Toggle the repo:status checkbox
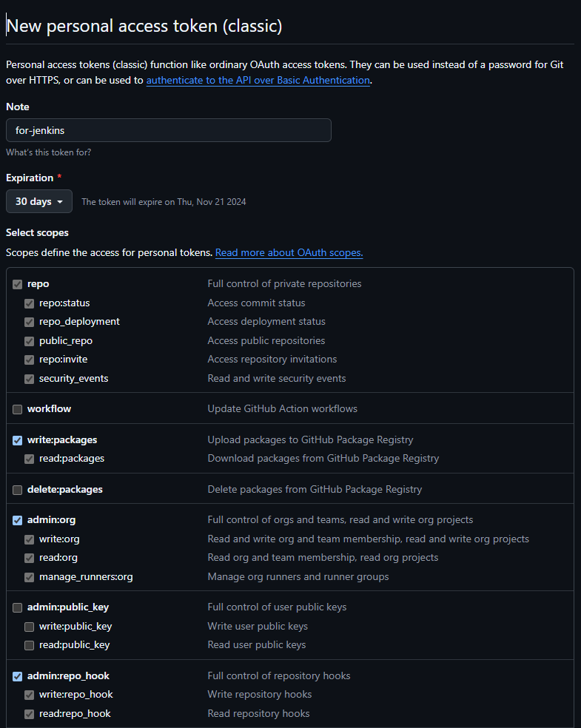This screenshot has width=581, height=728. [30, 303]
